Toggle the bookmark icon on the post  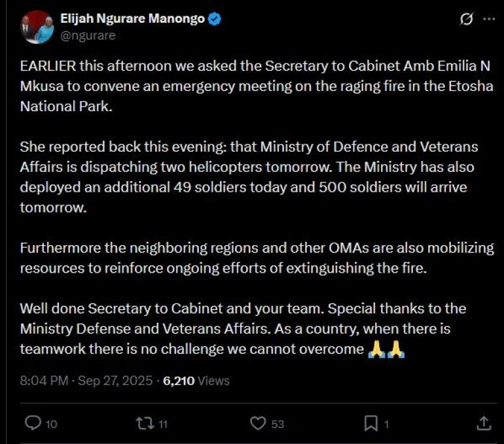click(x=371, y=423)
